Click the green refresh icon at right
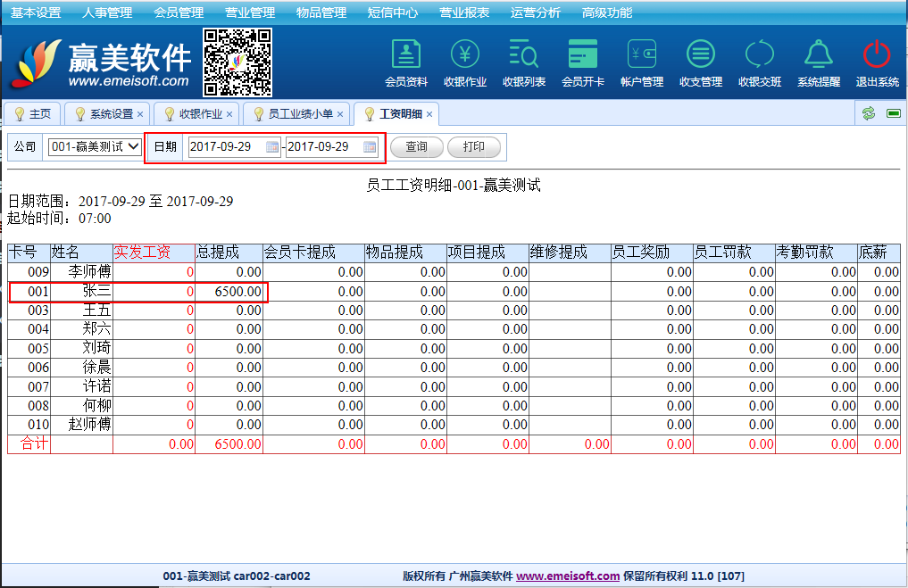This screenshot has height=588, width=908. pos(868,113)
